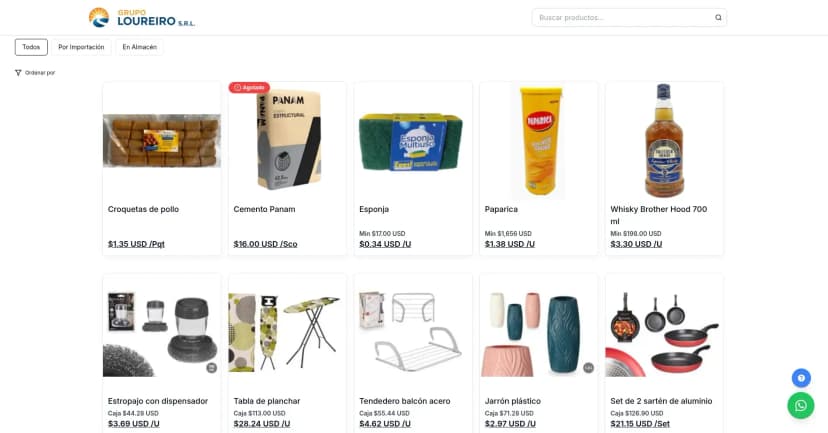The width and height of the screenshot is (828, 433).
Task: Open the Paparica product image
Action: (539, 141)
